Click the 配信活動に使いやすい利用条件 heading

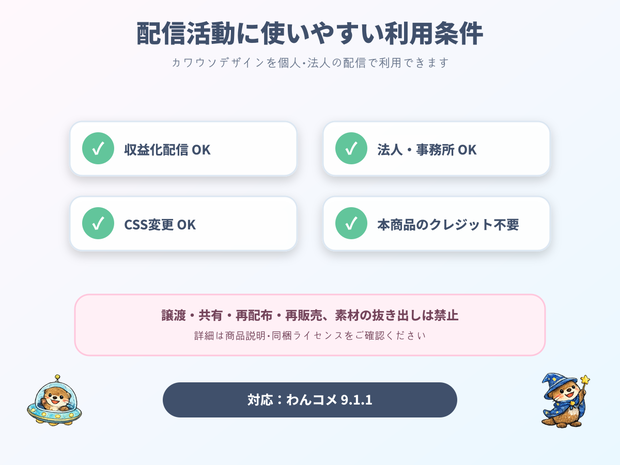(x=310, y=34)
